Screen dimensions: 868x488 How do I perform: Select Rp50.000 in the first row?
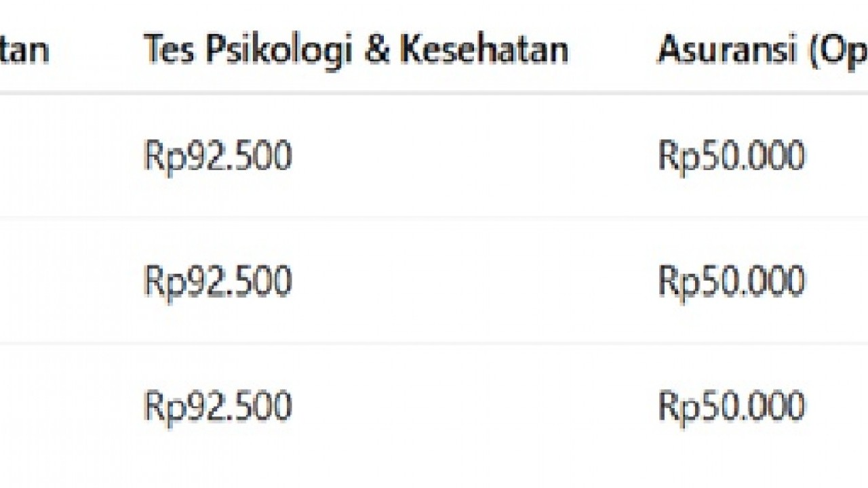click(732, 156)
